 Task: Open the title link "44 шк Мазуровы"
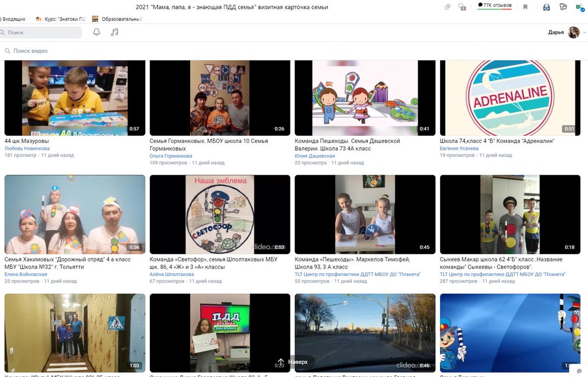click(x=26, y=141)
